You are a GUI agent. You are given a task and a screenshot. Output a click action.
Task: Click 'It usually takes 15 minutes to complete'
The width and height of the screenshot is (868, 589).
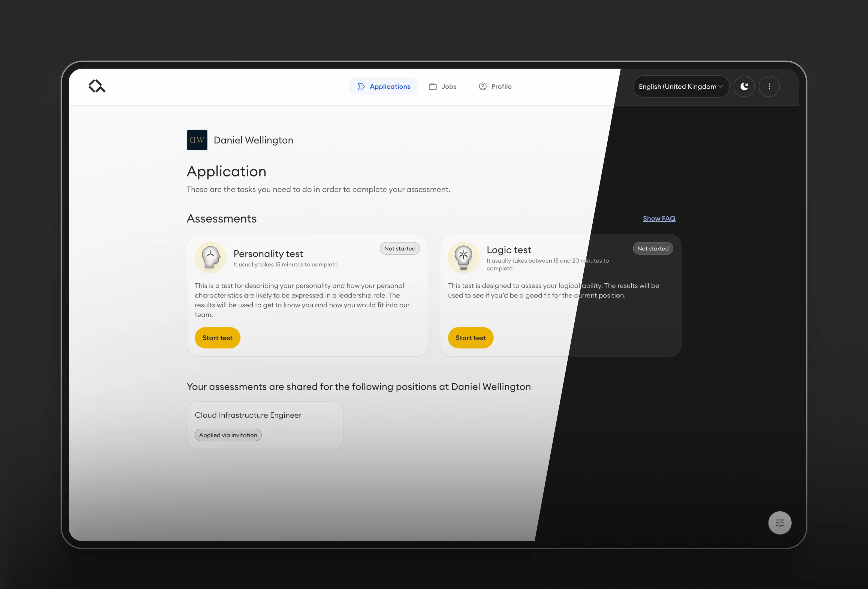(285, 265)
